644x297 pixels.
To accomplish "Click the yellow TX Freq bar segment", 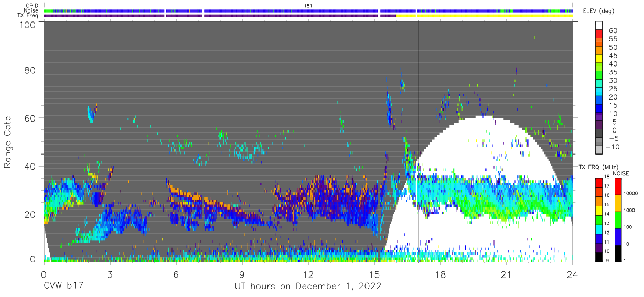I will [485, 16].
